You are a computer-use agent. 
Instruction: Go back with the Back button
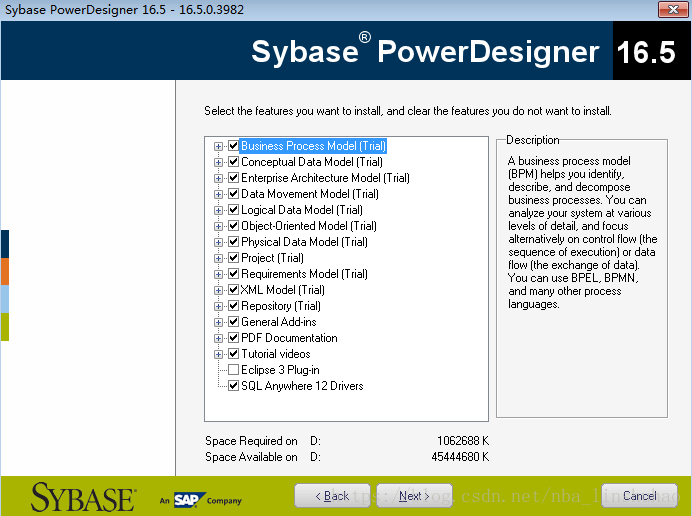point(332,496)
